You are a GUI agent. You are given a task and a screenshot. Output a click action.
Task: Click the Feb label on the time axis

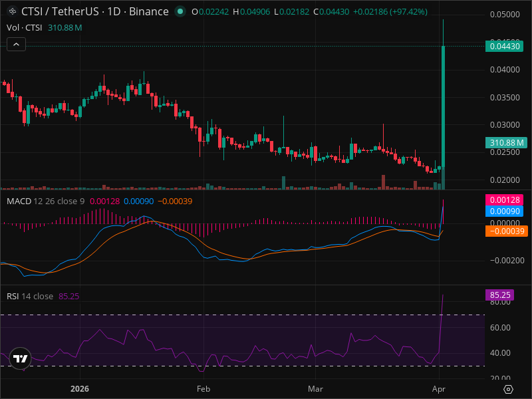(203, 389)
